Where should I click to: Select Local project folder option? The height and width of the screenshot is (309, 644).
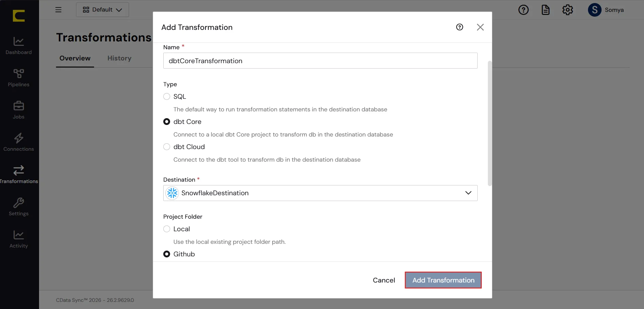[x=167, y=229]
